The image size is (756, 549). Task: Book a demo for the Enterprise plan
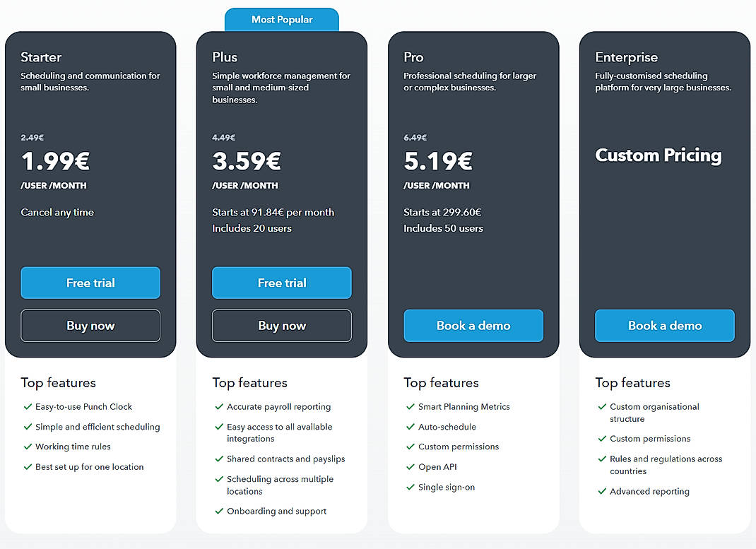664,326
